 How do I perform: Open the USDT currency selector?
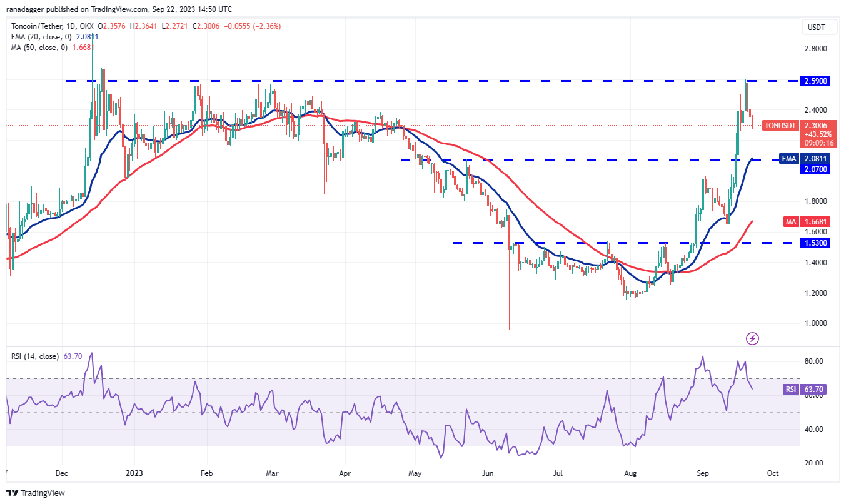click(819, 27)
